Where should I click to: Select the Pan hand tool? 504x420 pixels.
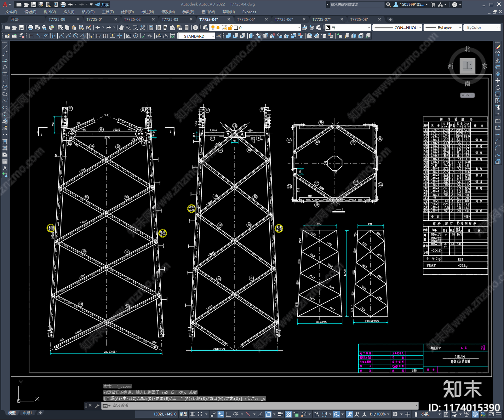121,28
